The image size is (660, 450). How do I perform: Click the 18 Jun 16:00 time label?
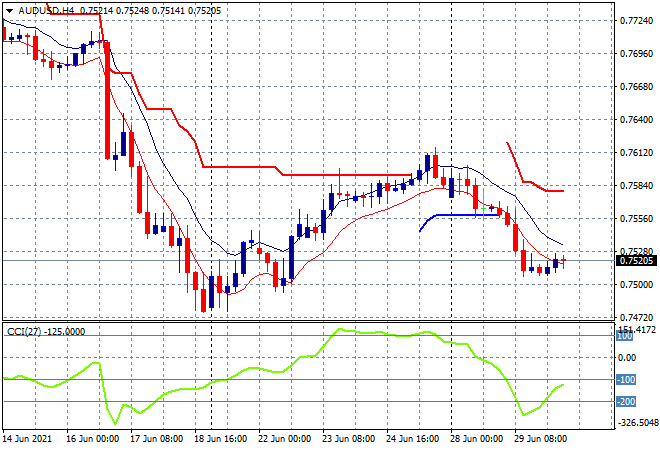tap(221, 439)
